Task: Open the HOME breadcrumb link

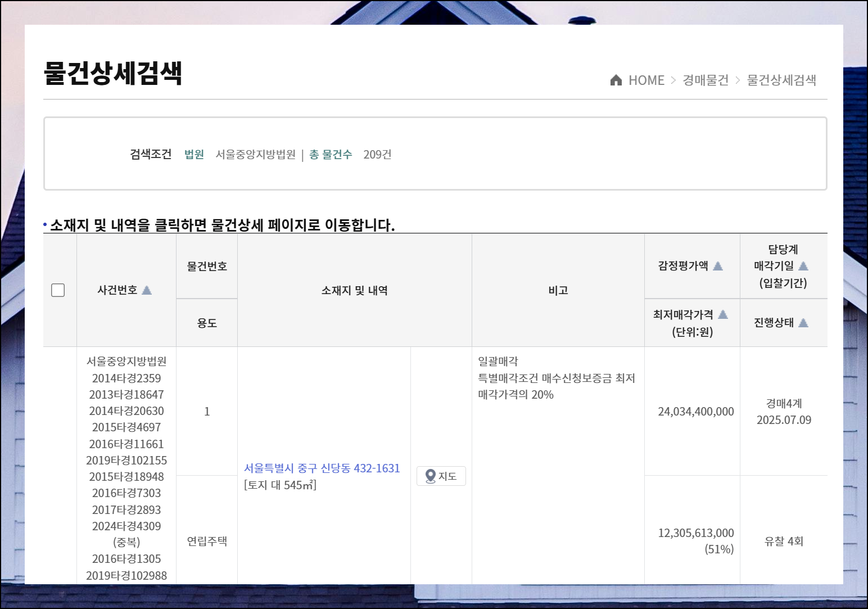Action: [647, 80]
